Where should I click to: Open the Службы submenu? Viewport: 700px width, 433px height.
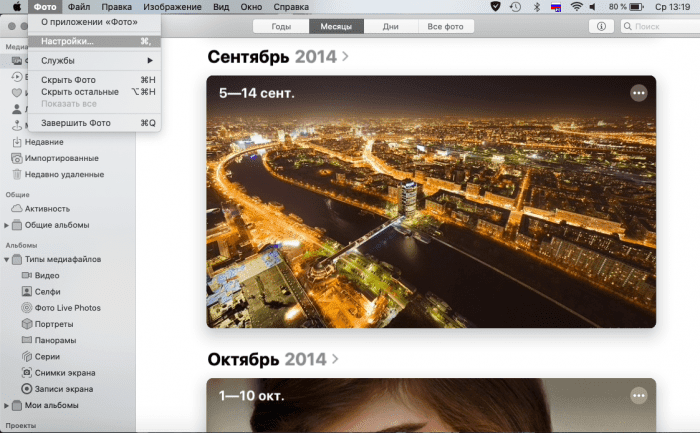94,60
